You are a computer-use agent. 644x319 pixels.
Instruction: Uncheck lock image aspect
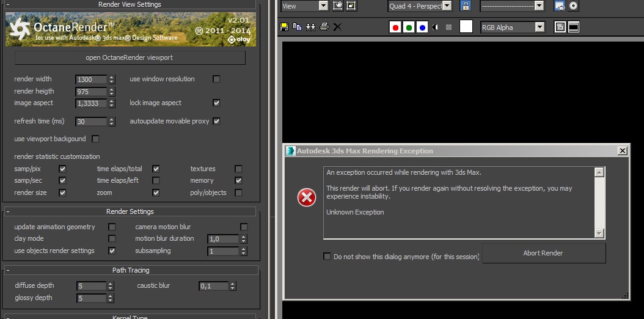[216, 103]
